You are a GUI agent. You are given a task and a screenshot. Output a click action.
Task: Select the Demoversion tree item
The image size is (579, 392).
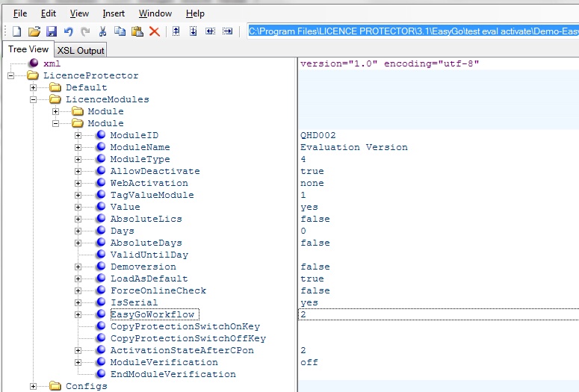(143, 267)
